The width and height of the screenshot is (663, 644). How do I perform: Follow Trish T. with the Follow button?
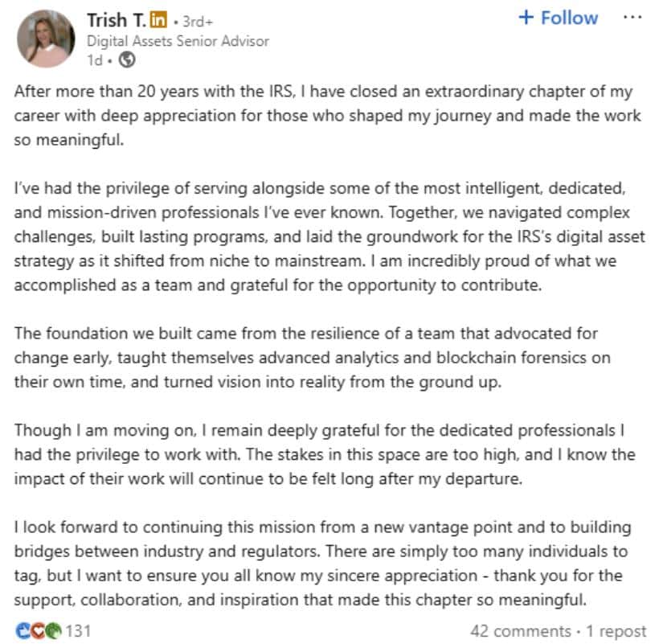coord(559,18)
